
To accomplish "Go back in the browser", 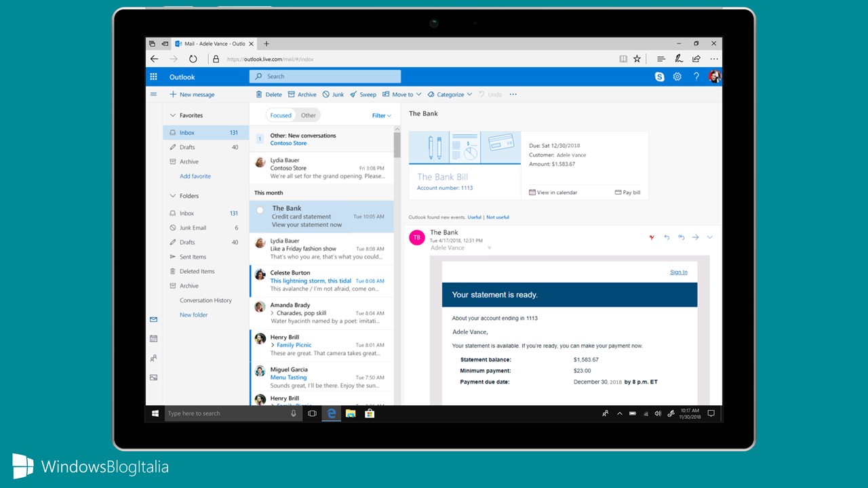I will coord(154,59).
